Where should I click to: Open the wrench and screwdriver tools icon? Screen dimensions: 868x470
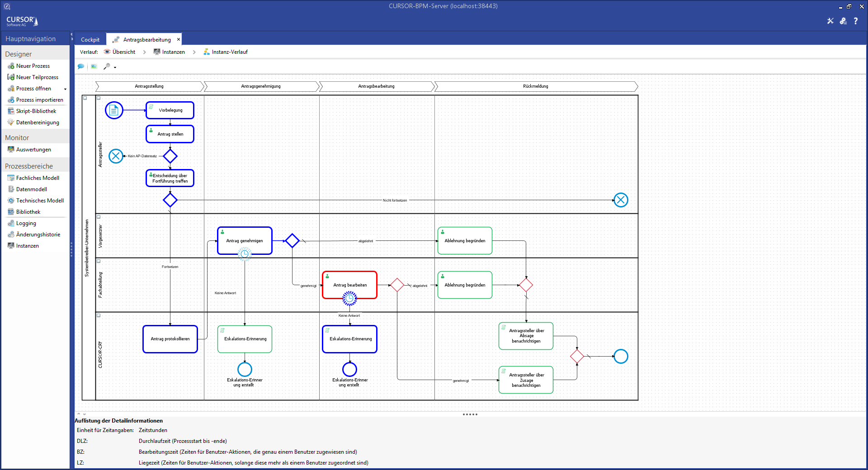tap(830, 21)
